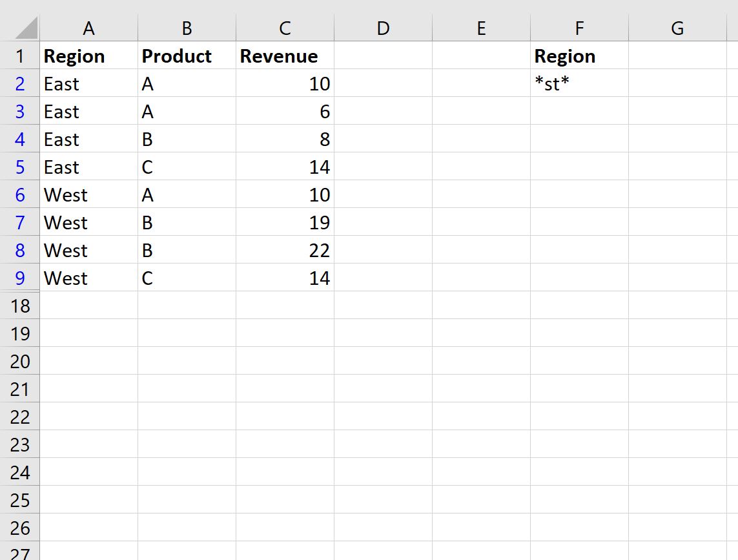The height and width of the screenshot is (560, 738).
Task: Select the cell containing revenue 22
Action: (x=285, y=250)
